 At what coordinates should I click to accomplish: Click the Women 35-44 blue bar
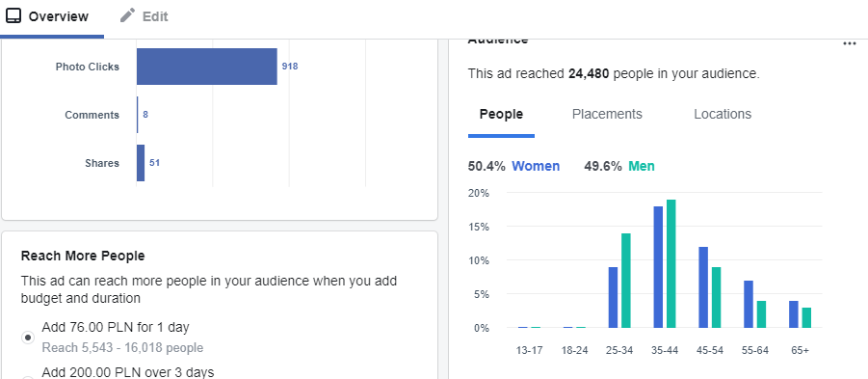point(658,267)
